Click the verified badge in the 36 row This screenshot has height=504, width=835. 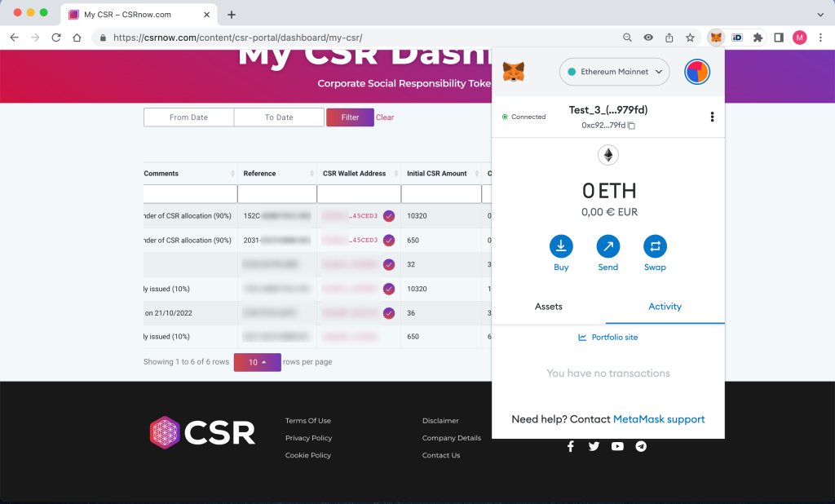coord(389,312)
